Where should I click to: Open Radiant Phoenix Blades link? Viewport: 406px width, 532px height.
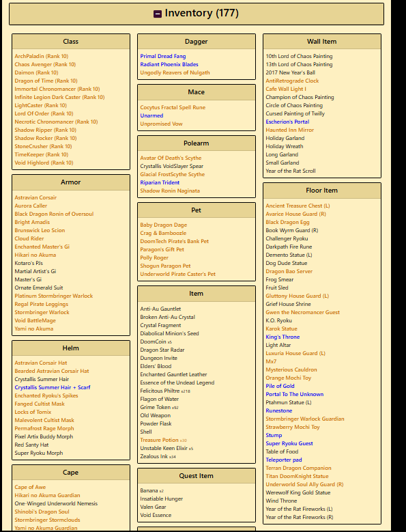(x=169, y=64)
